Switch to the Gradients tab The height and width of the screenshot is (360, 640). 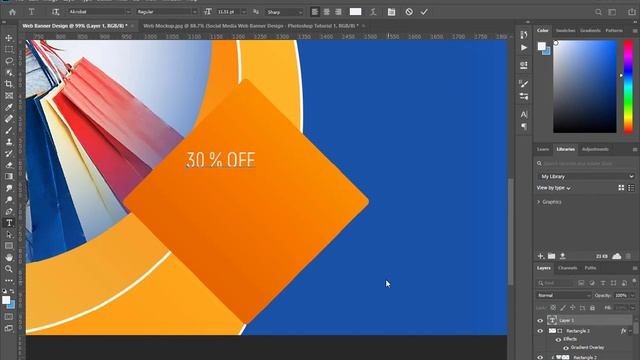click(x=590, y=31)
